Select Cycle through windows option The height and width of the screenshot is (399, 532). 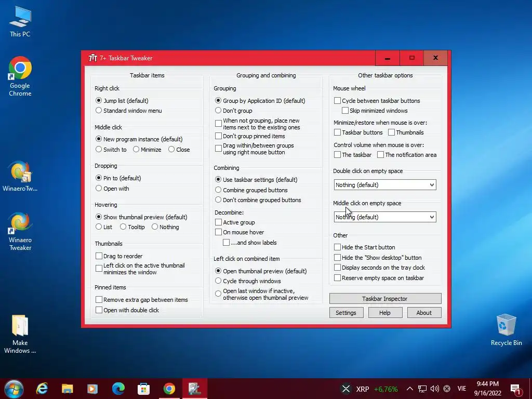[x=248, y=281]
